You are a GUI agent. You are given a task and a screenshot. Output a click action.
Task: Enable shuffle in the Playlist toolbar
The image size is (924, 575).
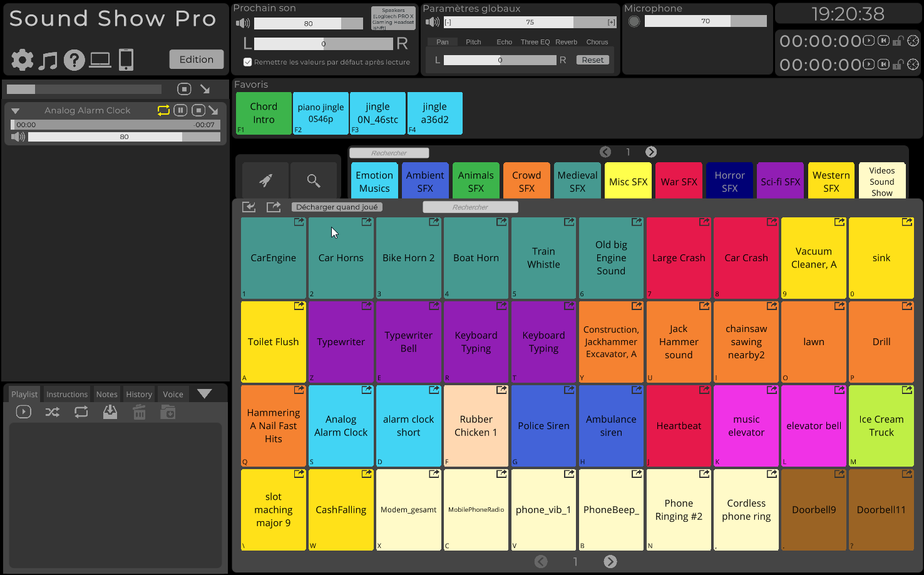[x=52, y=412]
